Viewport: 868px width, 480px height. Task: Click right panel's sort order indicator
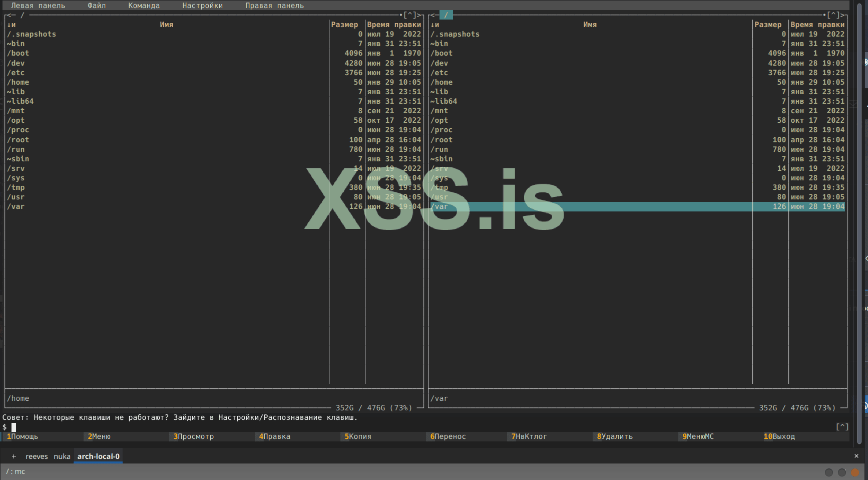435,25
